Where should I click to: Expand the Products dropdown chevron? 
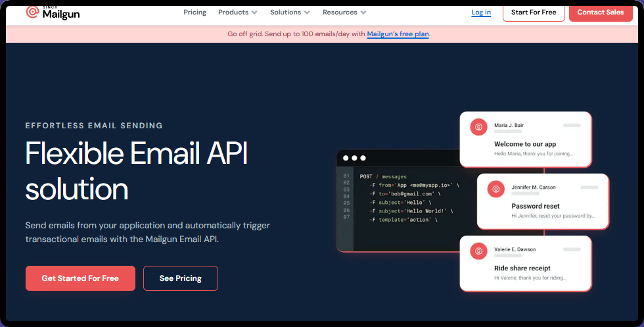pos(254,13)
